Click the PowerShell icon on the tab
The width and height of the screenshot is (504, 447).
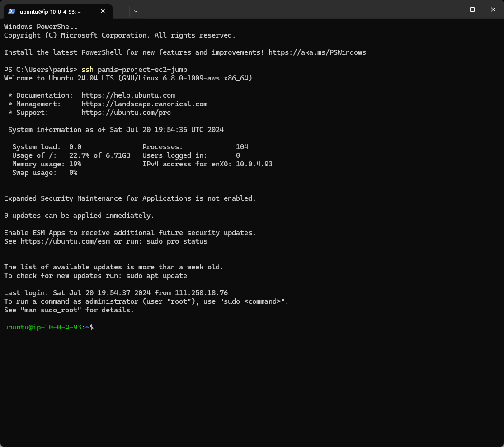12,11
